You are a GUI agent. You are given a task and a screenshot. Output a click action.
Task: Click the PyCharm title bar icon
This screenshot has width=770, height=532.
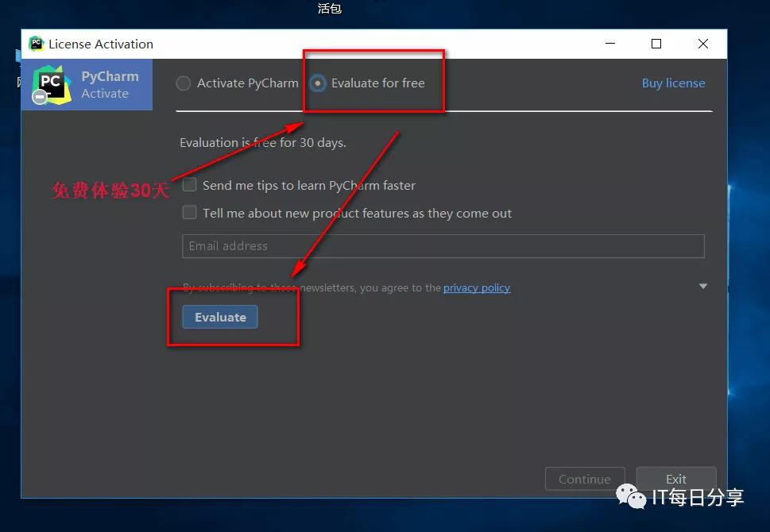tap(36, 44)
